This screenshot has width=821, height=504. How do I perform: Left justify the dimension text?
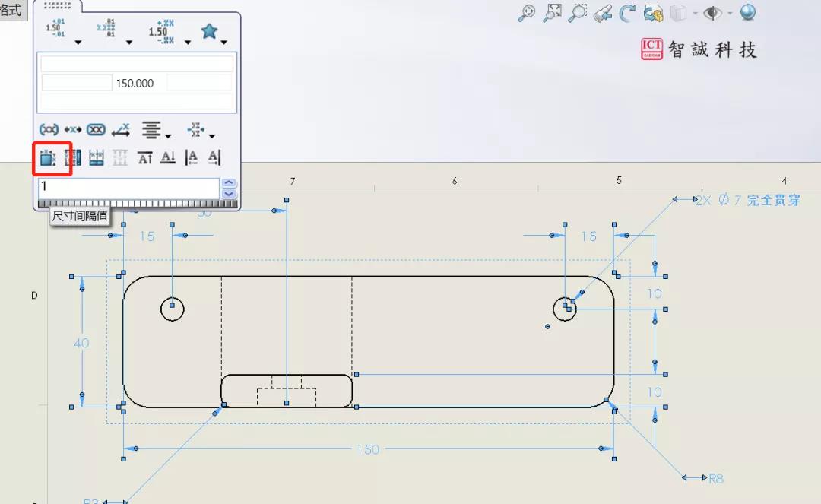[191, 157]
